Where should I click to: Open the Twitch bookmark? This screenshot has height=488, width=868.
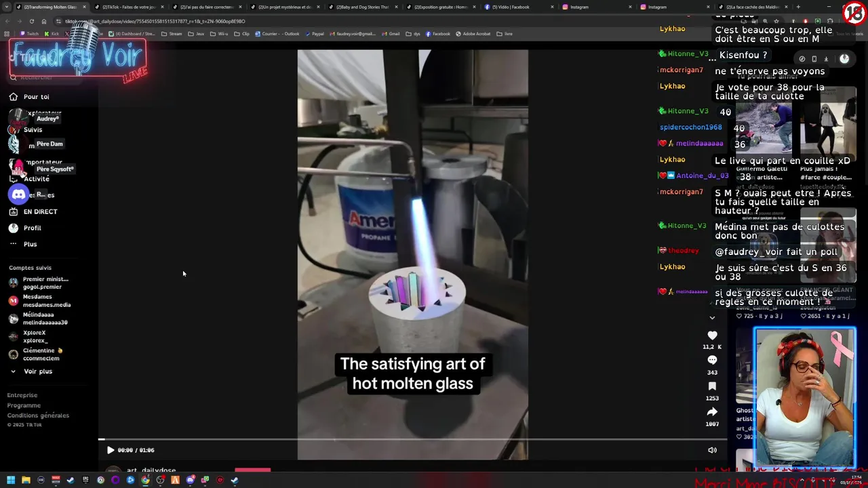30,34
